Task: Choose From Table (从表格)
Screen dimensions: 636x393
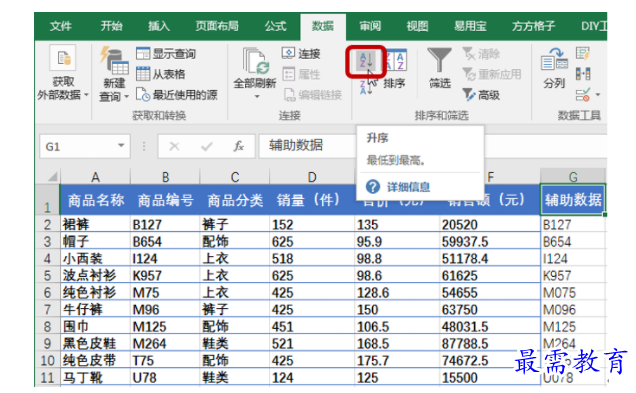Action: tap(161, 74)
